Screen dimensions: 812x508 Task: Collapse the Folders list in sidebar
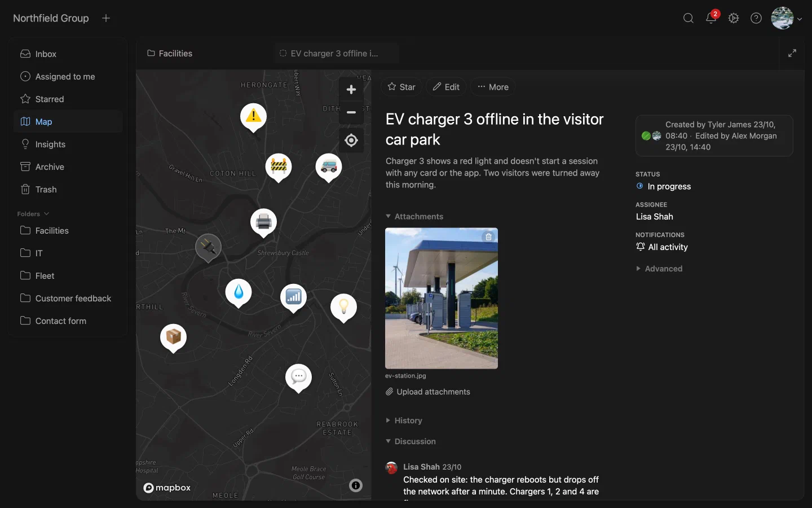tap(33, 214)
